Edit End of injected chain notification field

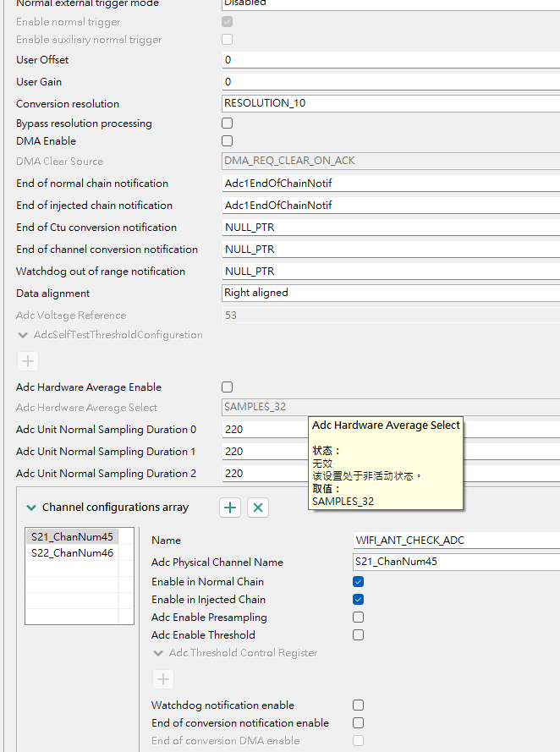tap(391, 206)
